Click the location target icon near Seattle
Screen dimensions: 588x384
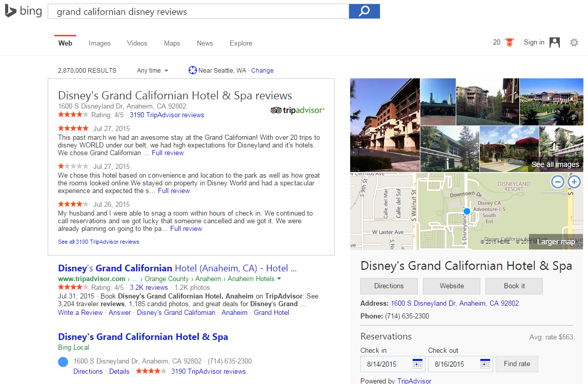coord(193,71)
